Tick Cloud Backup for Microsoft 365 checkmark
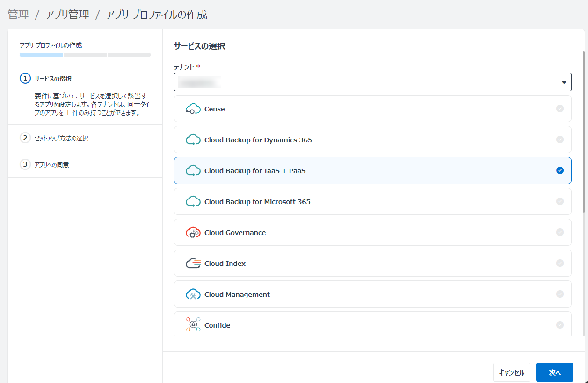This screenshot has width=588, height=383. (560, 201)
